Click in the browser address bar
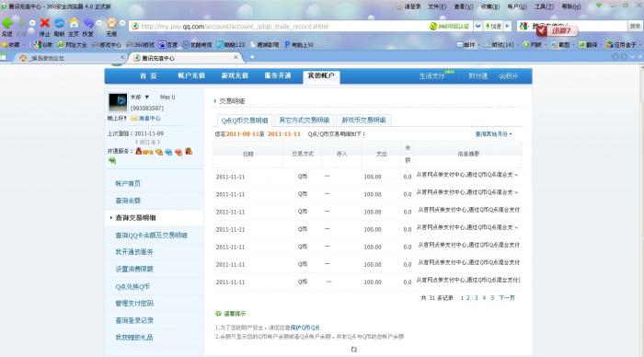Image resolution: width=644 pixels, height=357 pixels. (x=280, y=27)
